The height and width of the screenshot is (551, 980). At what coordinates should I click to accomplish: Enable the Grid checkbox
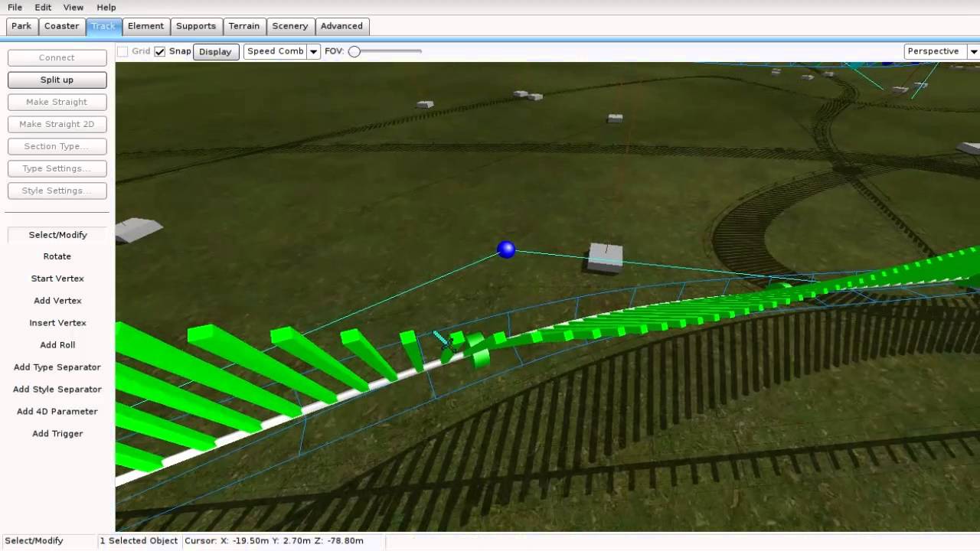click(122, 51)
